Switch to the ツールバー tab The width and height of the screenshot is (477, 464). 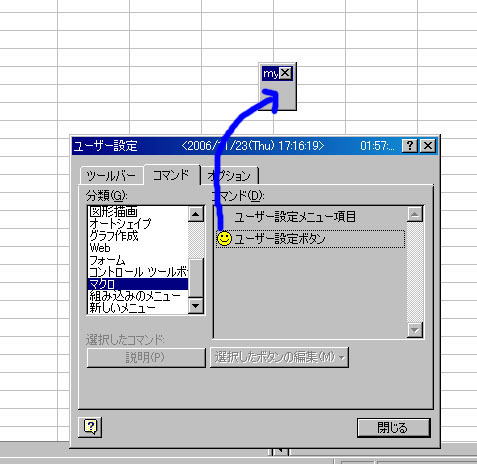pos(111,176)
